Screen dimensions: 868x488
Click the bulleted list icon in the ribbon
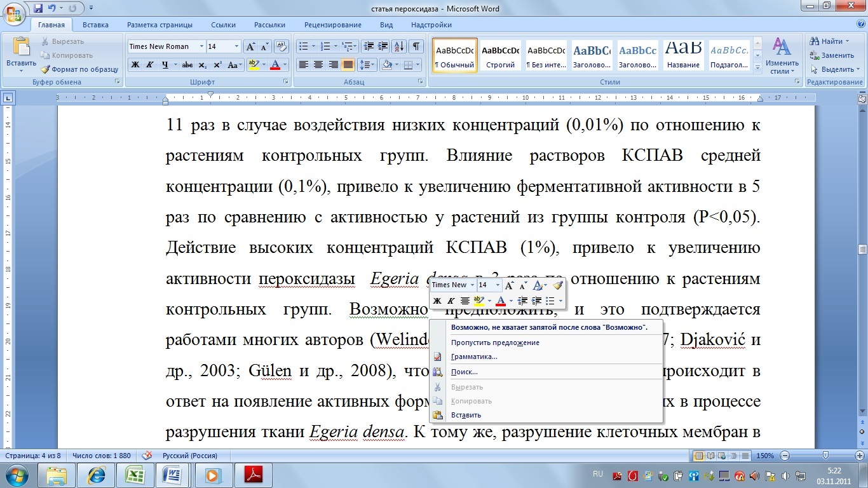(303, 46)
